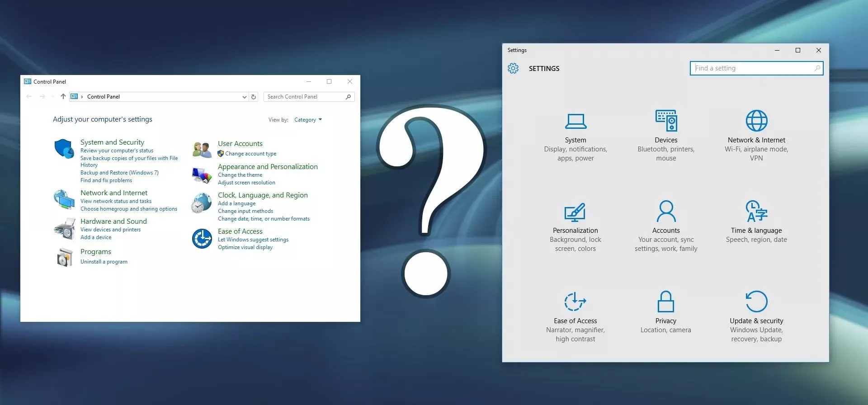The height and width of the screenshot is (405, 868).
Task: Open the Update & security icon
Action: [756, 301]
